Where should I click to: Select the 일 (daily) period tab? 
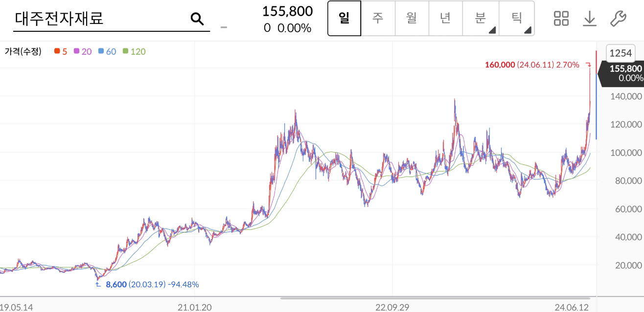coord(344,19)
